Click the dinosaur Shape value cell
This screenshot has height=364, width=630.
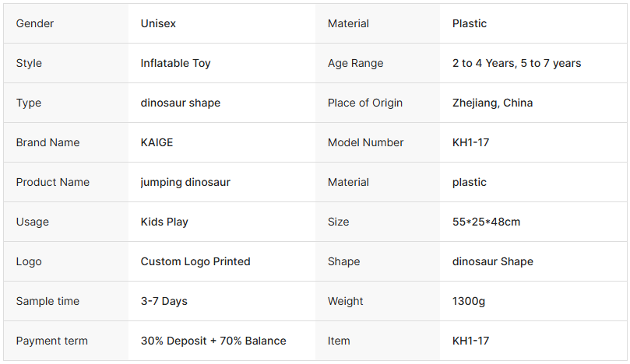[492, 261]
